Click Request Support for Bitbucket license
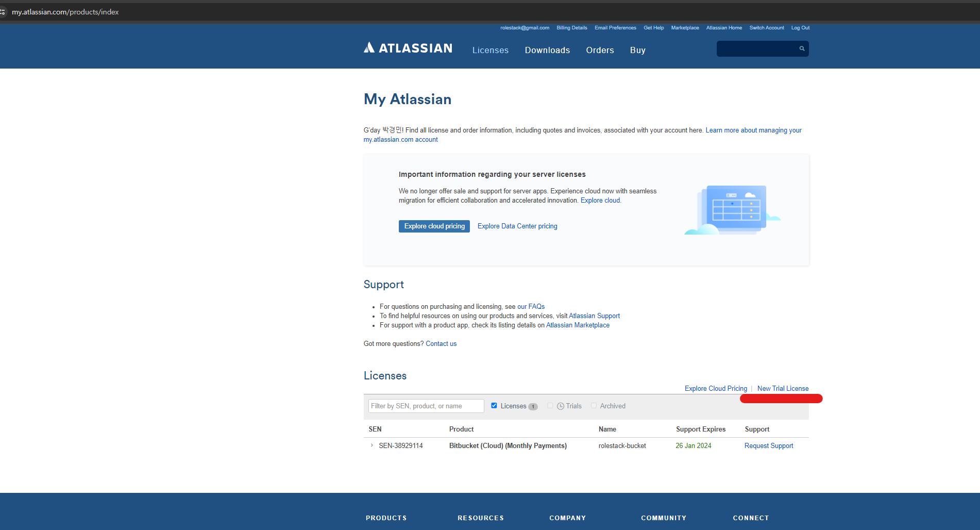Screen dimensions: 980x530 pyautogui.click(x=769, y=446)
